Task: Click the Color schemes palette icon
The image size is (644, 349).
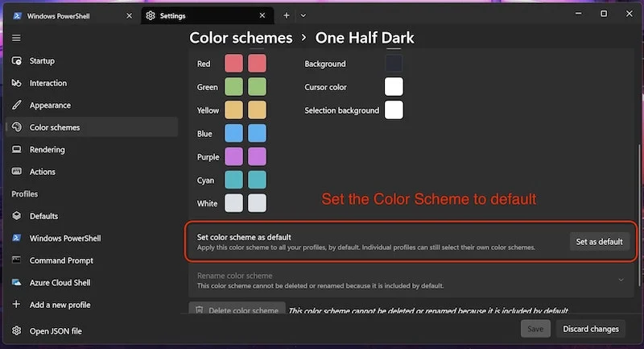Action: click(16, 127)
